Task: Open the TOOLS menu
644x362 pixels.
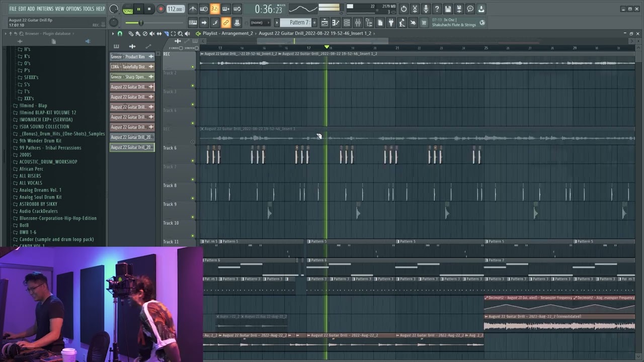Action: 89,9
